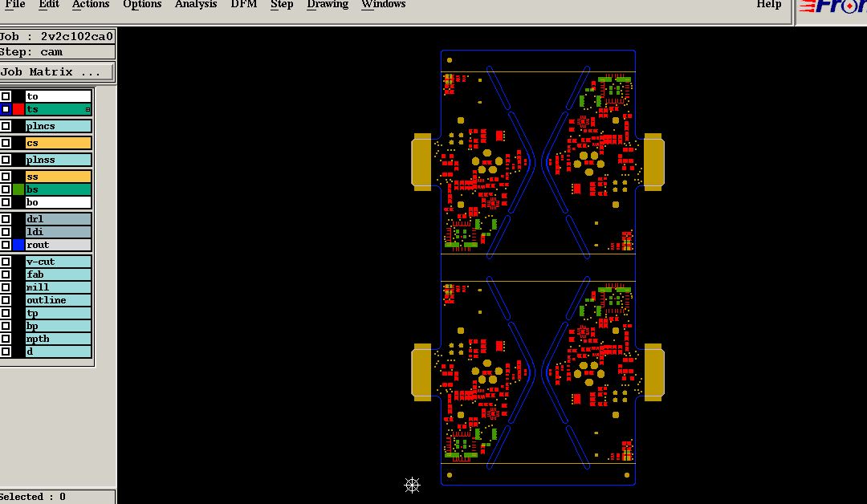Toggle the checkbox for layer tp
This screenshot has width=867, height=504.
[x=6, y=313]
